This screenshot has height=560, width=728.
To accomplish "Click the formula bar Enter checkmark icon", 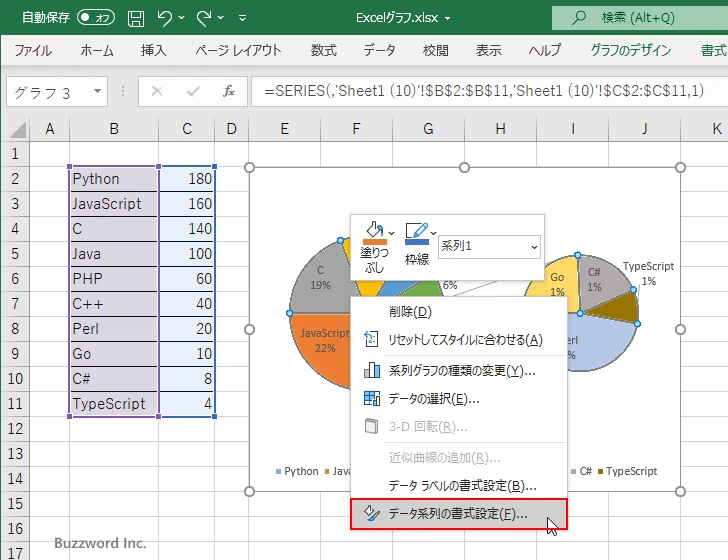I will coord(193,91).
